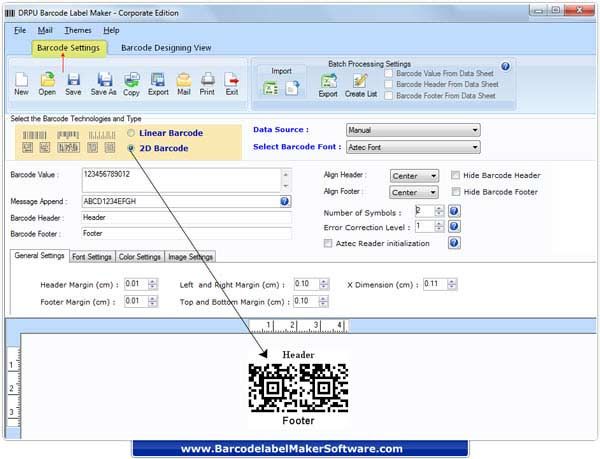Click the Mail toolbar icon
The width and height of the screenshot is (600, 459).
coord(183,81)
